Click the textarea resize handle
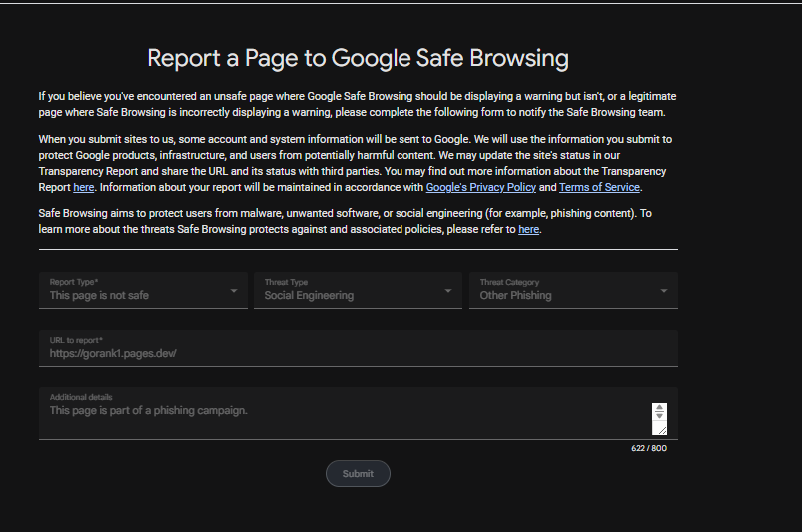 662,430
